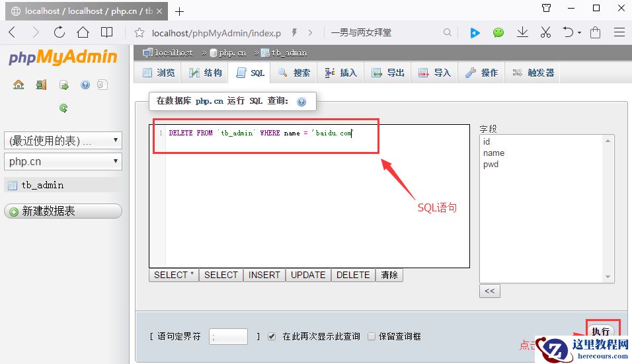Open the Operations (操作) tab

tap(481, 73)
